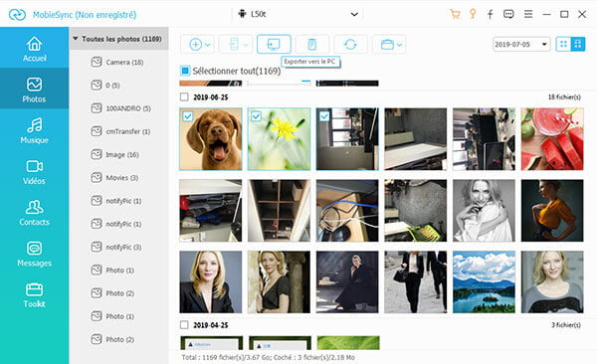Click the 18 fichier(s) count label
Image resolution: width=597 pixels, height=364 pixels.
[x=564, y=97]
